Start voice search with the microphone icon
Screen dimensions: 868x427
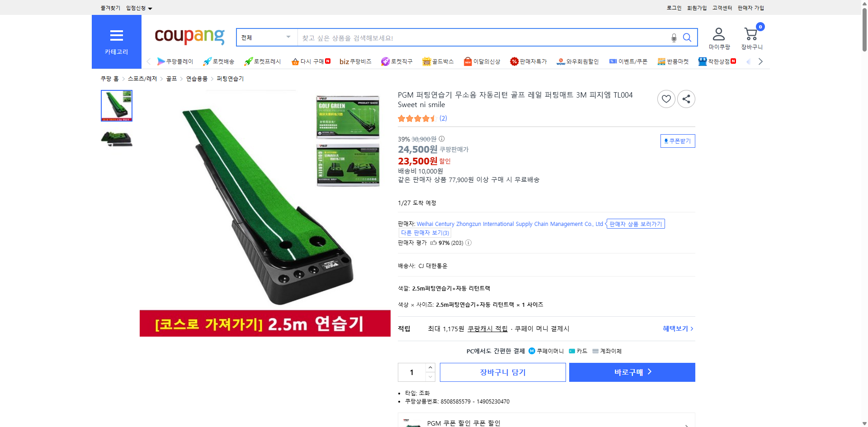click(673, 38)
